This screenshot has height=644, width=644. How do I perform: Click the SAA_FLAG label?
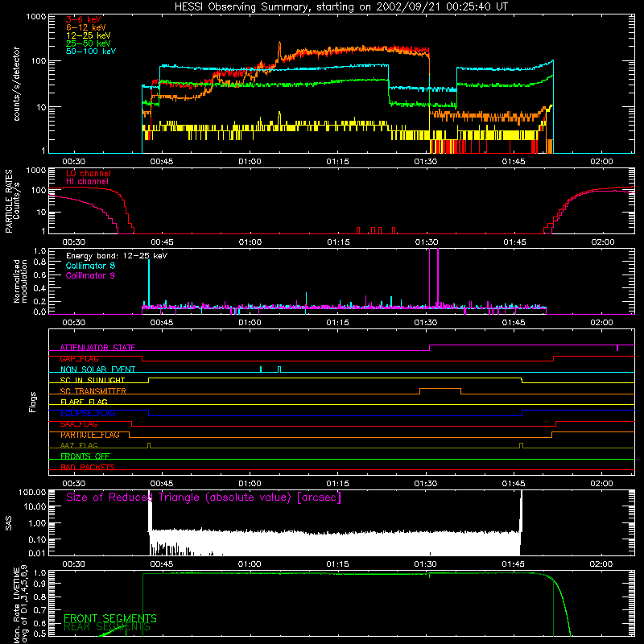pos(79,424)
